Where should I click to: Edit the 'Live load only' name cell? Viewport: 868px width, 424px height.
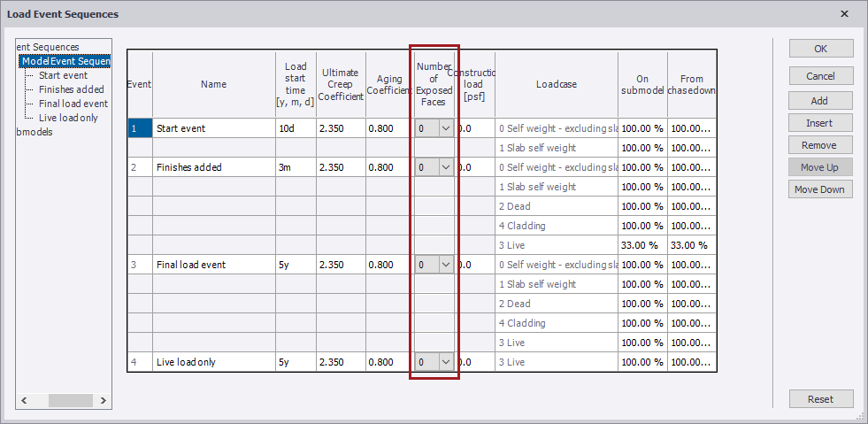pos(213,362)
